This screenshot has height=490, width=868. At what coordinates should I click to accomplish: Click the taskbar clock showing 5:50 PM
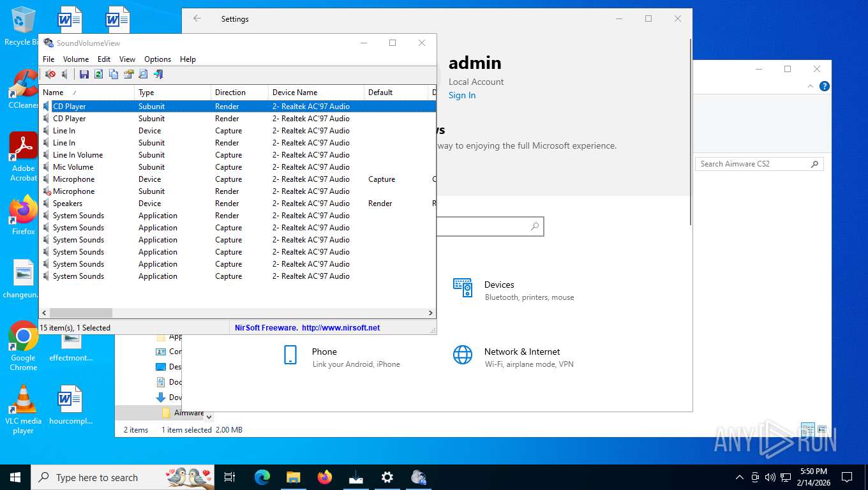click(813, 477)
